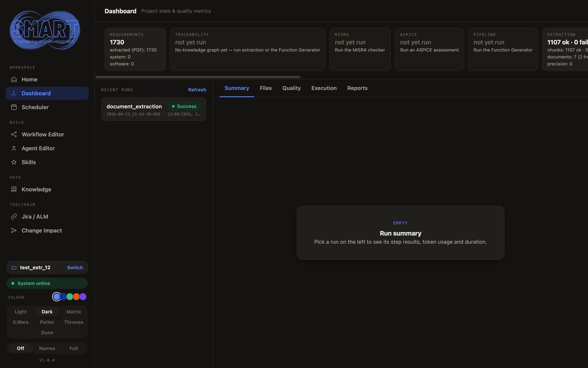Click the Jira / ALM link icon
The image size is (588, 368).
pyautogui.click(x=14, y=217)
